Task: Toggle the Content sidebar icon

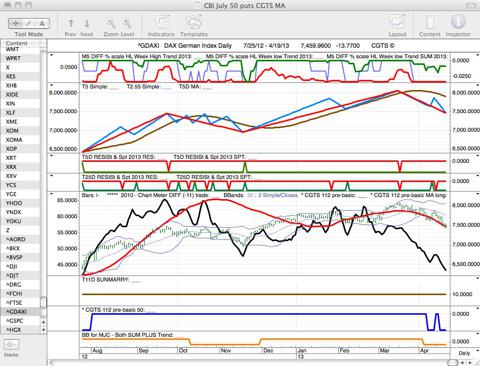Action: pos(430,23)
